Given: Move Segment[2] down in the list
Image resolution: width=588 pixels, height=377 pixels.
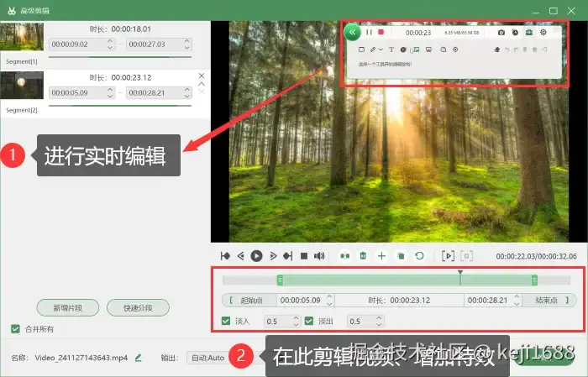Looking at the screenshot, I should point(202,91).
